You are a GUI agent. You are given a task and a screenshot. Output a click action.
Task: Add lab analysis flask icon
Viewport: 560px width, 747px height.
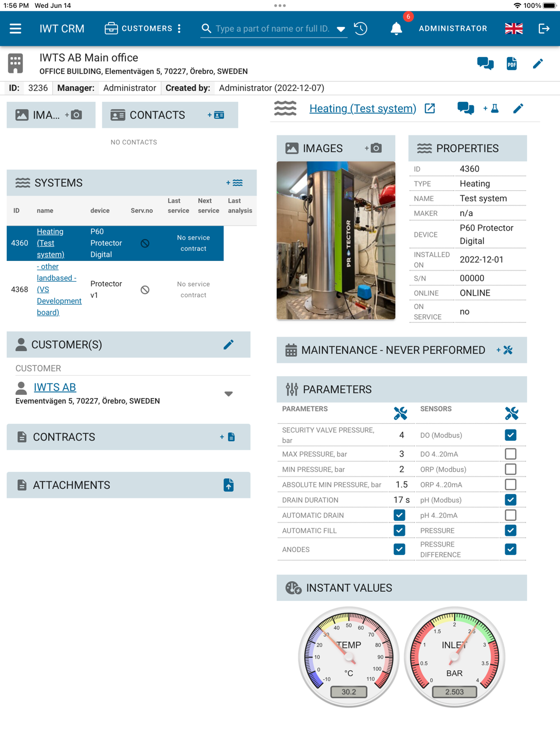point(492,108)
